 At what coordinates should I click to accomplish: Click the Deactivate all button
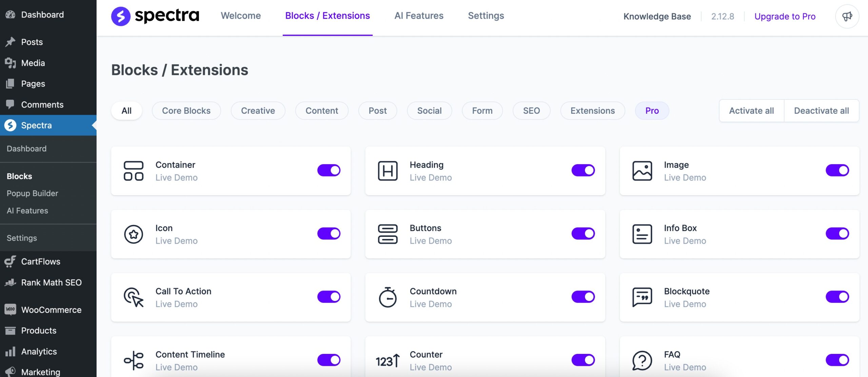click(821, 111)
